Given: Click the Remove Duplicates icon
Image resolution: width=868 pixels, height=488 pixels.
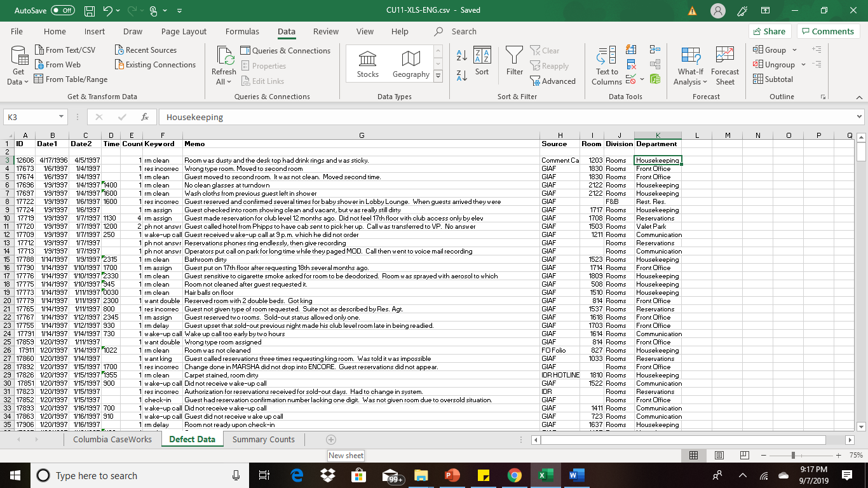Looking at the screenshot, I should pos(630,64).
